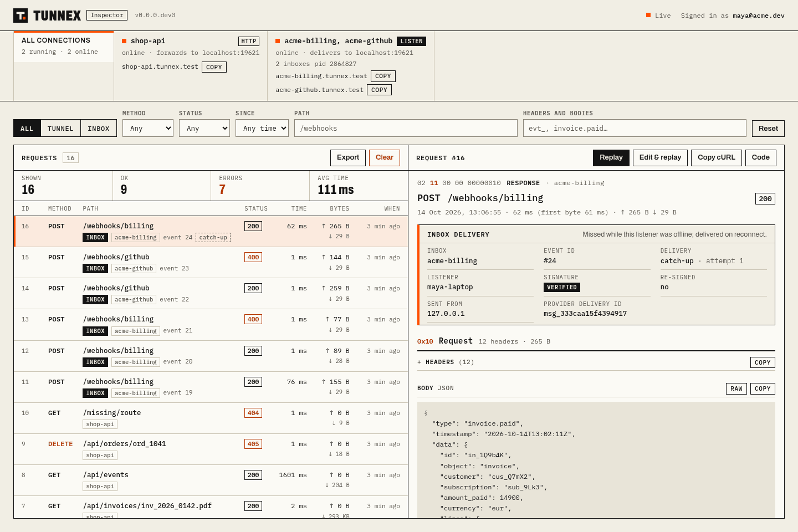Open the All Connections tab

(x=64, y=46)
